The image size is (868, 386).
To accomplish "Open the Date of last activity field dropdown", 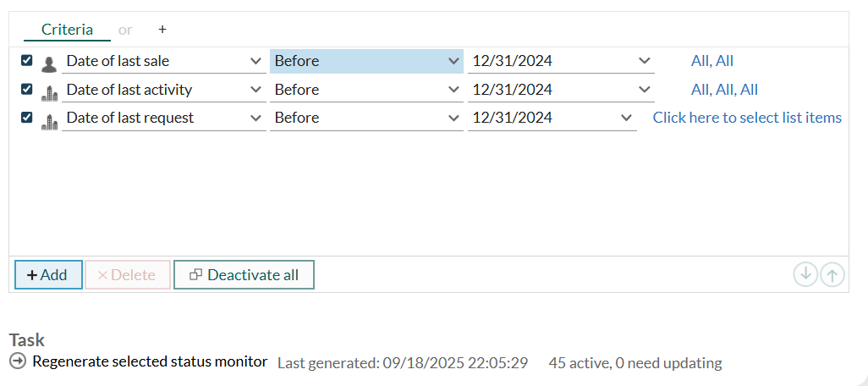I will click(255, 90).
